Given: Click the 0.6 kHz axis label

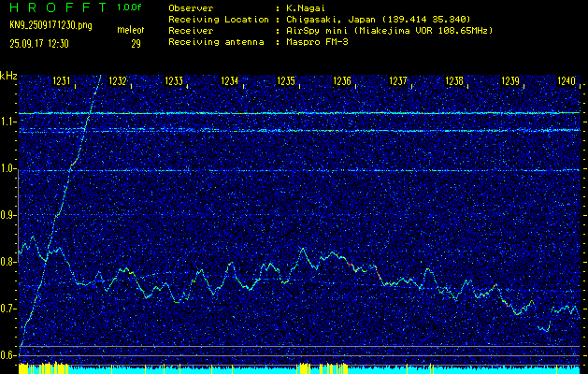Looking at the screenshot, I should (x=7, y=355).
